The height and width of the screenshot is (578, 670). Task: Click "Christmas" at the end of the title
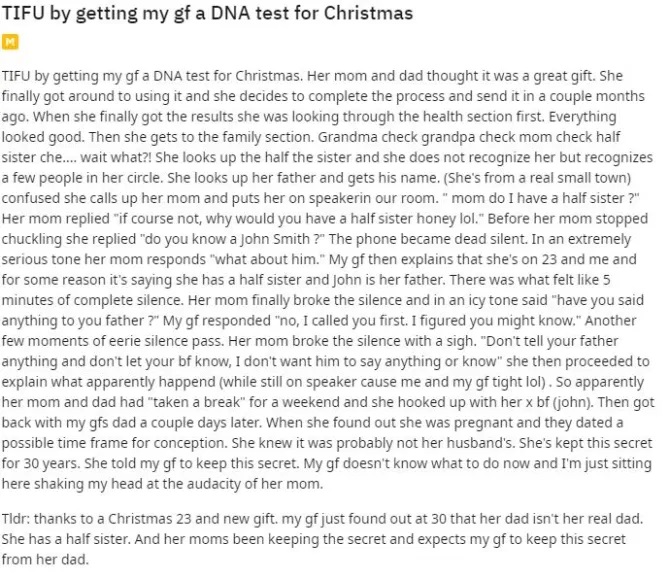click(x=370, y=15)
